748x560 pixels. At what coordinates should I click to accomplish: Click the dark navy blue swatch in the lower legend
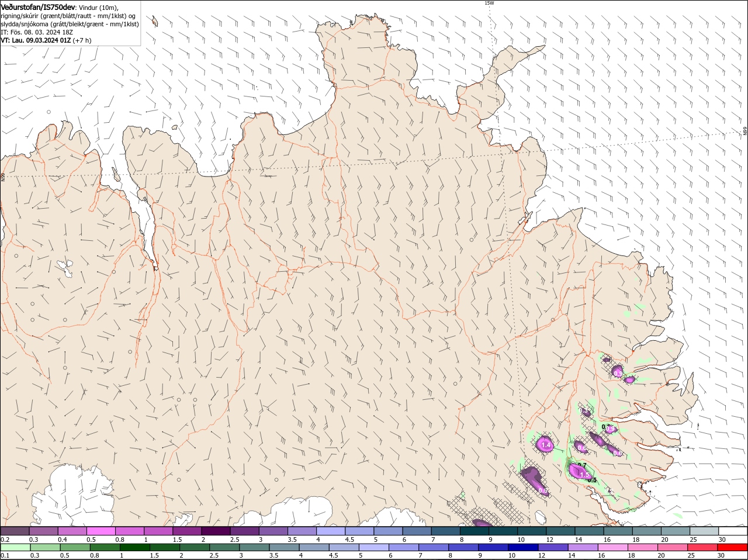click(x=524, y=548)
